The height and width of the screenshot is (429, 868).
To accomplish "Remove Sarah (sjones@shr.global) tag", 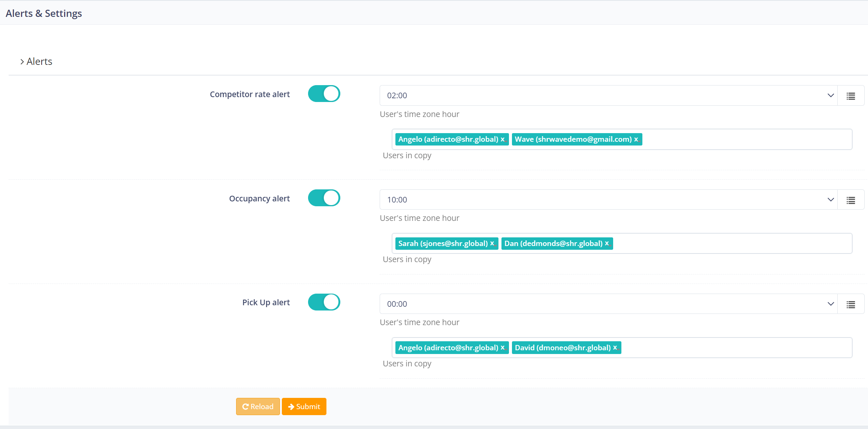I will 492,243.
